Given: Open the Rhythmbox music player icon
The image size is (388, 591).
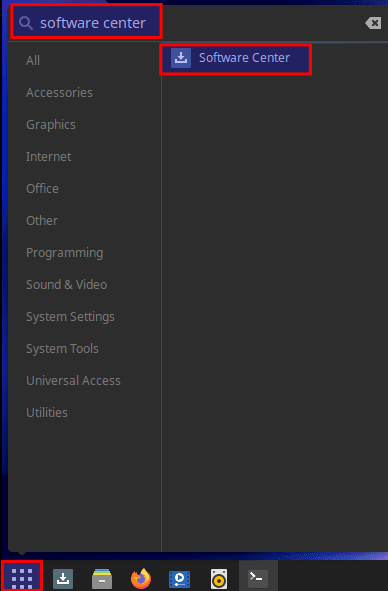Looking at the screenshot, I should click(219, 579).
